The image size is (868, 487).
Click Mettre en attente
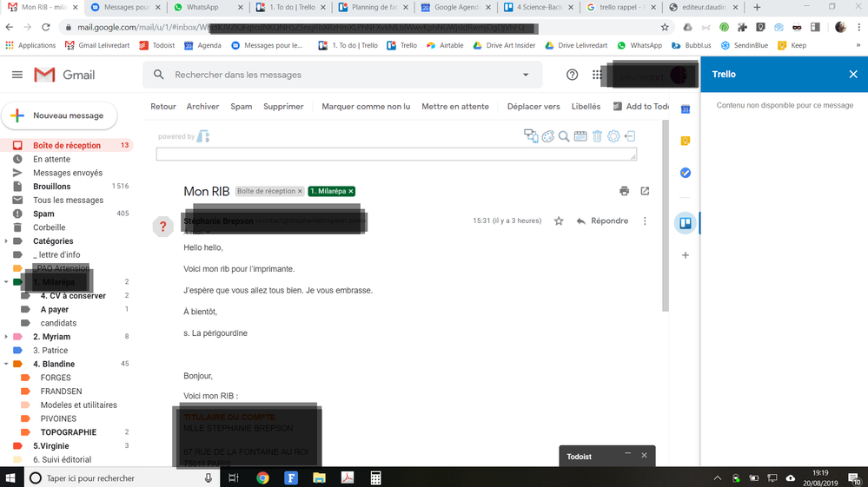pyautogui.click(x=455, y=107)
